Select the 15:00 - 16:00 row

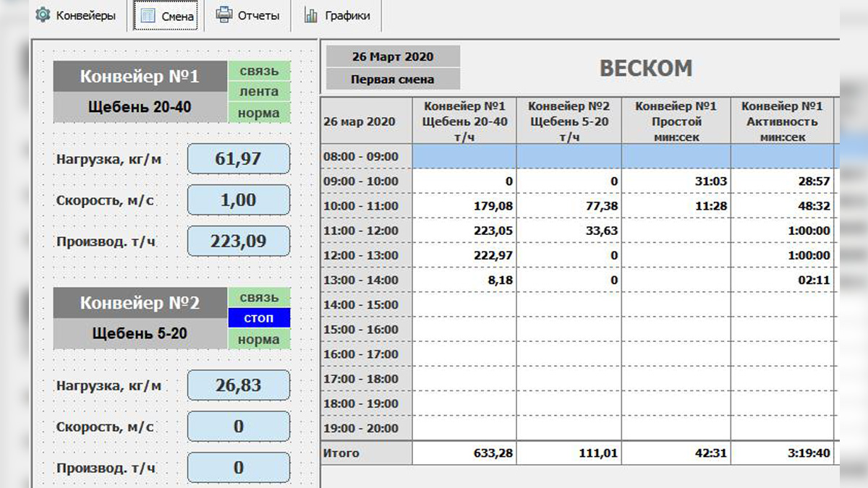tap(579, 329)
